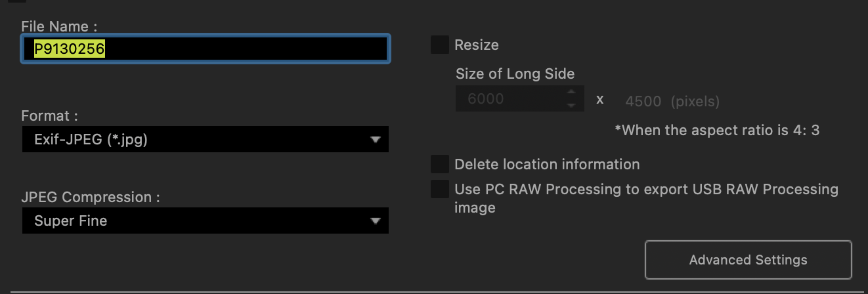The height and width of the screenshot is (294, 868).
Task: Toggle the partially visible checkbox at top-left
Action: pos(18,1)
